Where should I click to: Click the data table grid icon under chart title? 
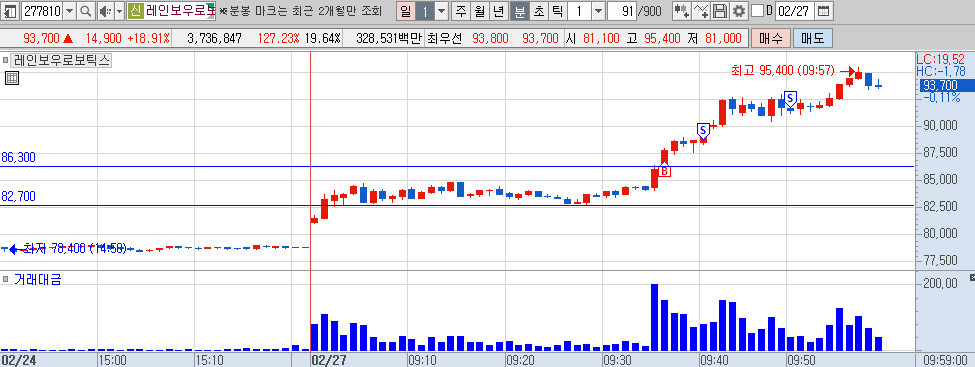click(11, 78)
